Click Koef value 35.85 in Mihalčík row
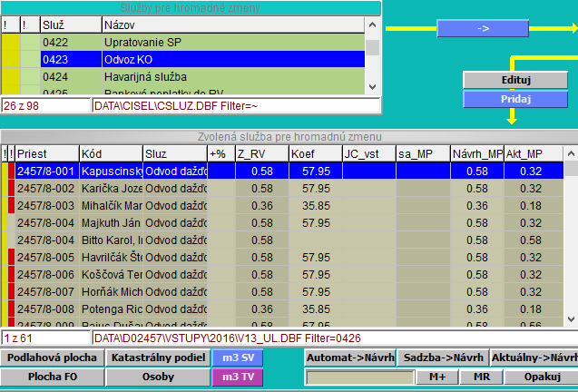Viewport: 578px width, 392px height. (316, 206)
